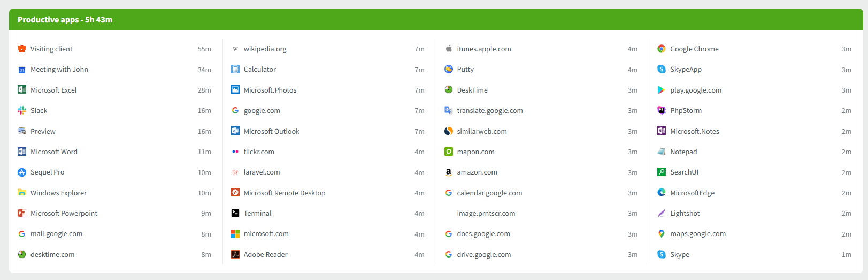Click the 55m duration for Visiting client

[x=204, y=49]
